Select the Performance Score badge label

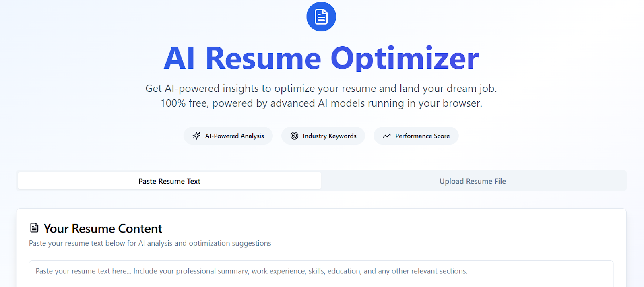tap(422, 136)
